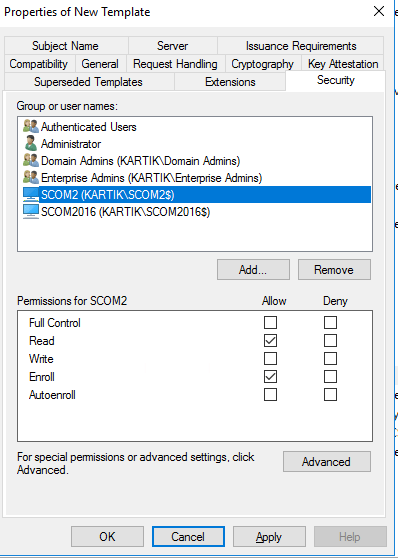Check Deny for Write permission
The image size is (398, 558).
330,359
